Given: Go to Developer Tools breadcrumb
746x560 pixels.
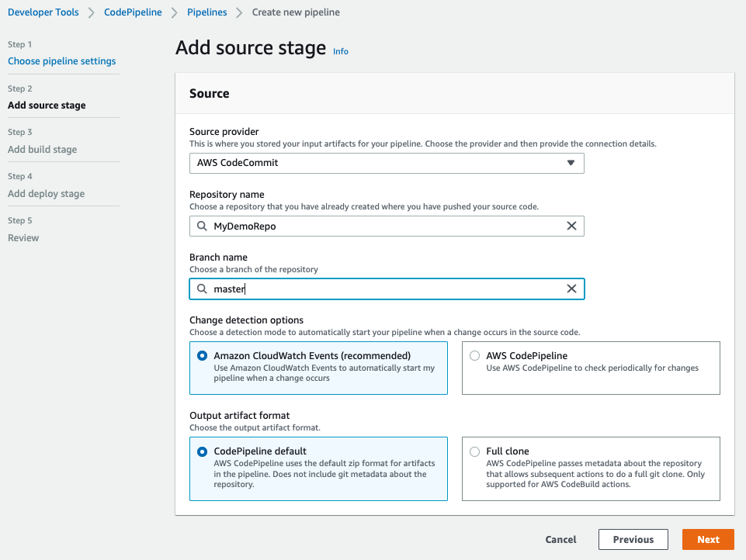Looking at the screenshot, I should tap(43, 12).
